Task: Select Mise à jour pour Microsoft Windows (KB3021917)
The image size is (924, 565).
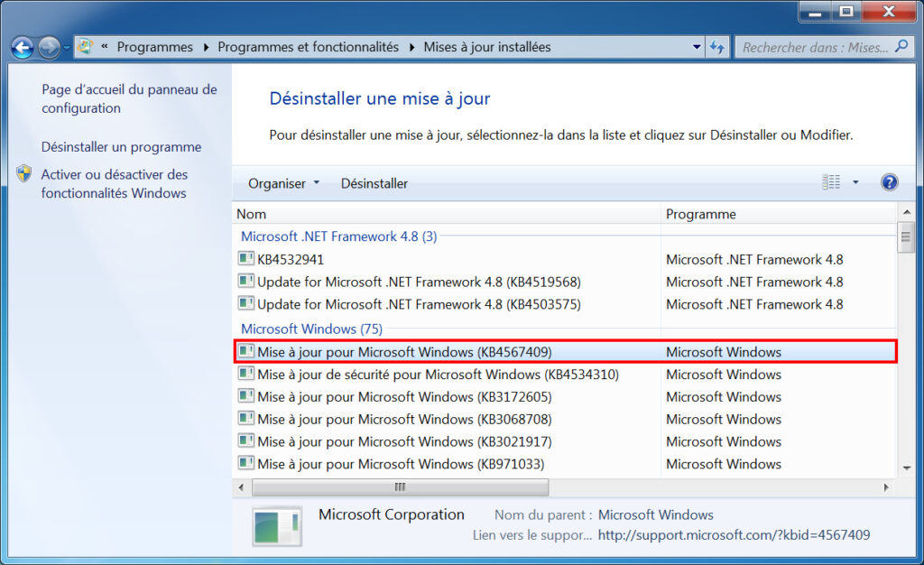Action: 566,441
